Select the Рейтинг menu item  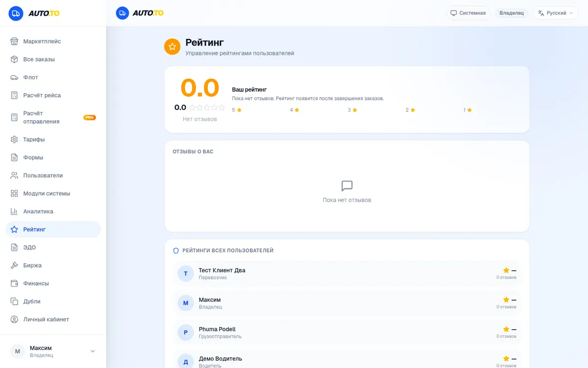point(53,229)
